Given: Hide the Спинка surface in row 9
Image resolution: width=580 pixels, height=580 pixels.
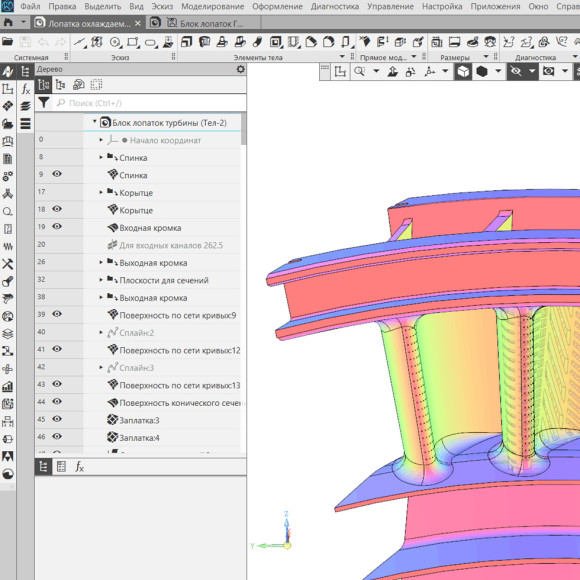Looking at the screenshot, I should (57, 174).
